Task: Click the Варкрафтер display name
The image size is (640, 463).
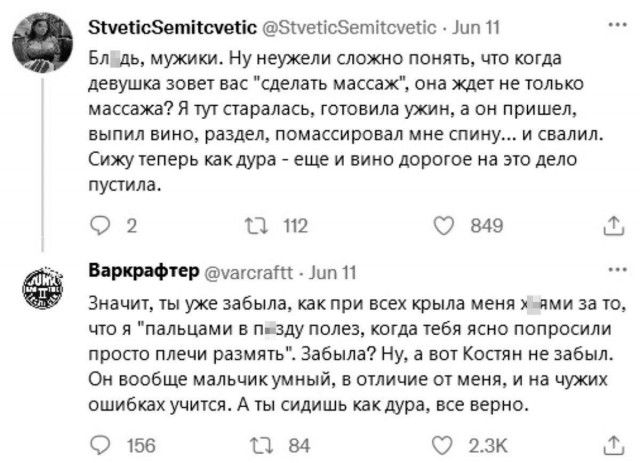Action: click(143, 271)
